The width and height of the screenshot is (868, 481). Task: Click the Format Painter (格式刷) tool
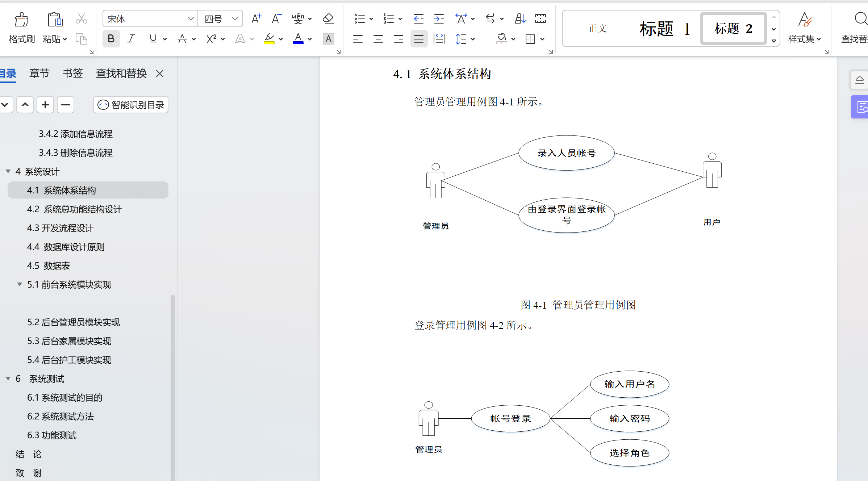pos(21,27)
